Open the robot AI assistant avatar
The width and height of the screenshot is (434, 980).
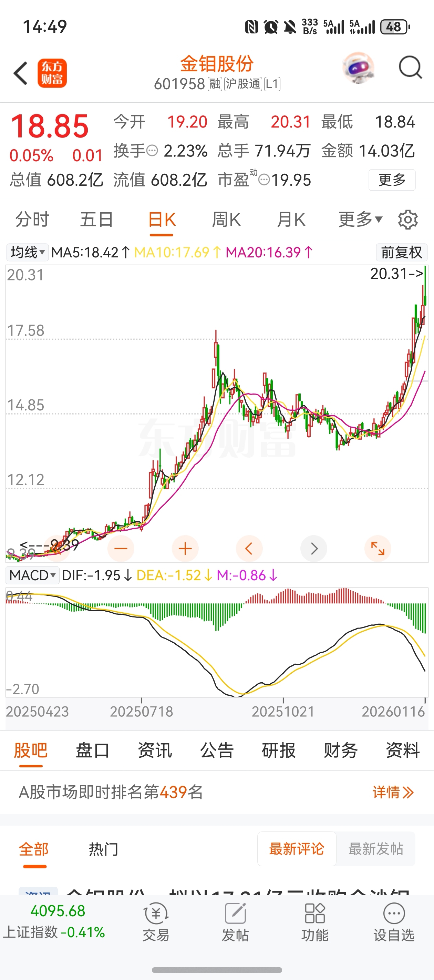(x=358, y=68)
